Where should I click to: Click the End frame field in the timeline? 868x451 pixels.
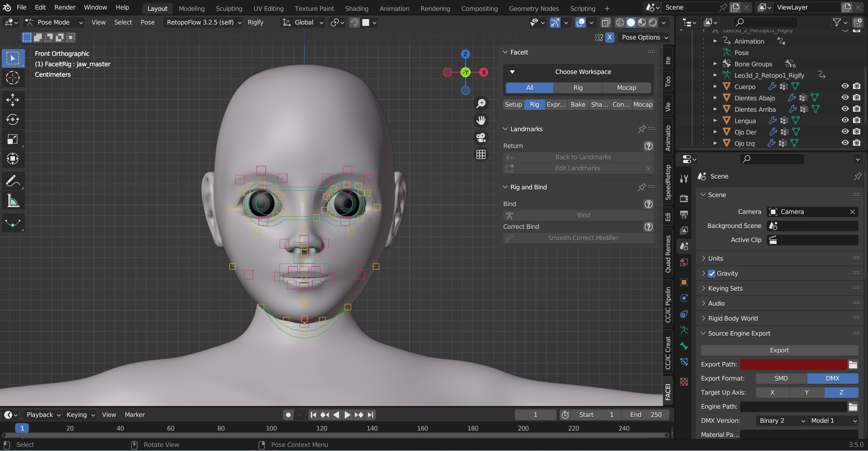(x=646, y=415)
